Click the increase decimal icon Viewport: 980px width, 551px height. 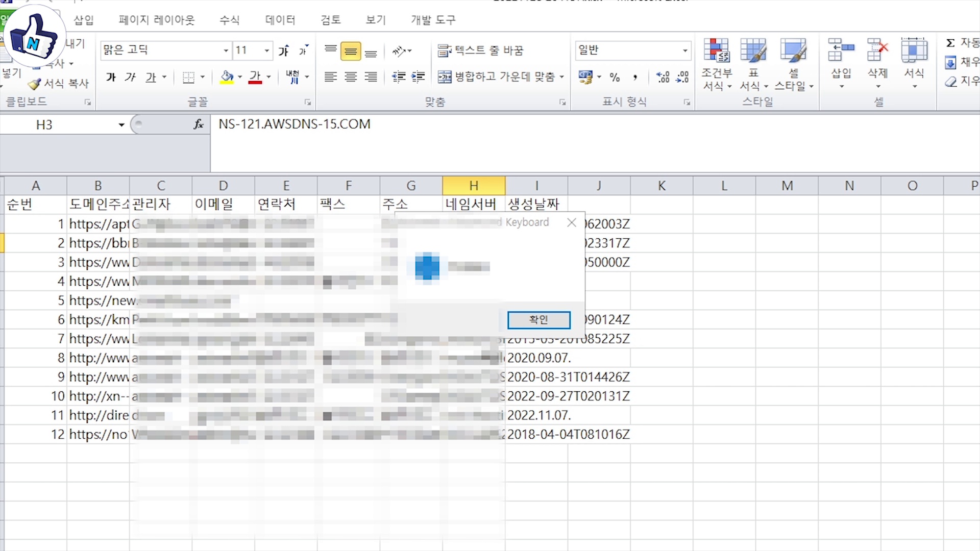(x=663, y=77)
